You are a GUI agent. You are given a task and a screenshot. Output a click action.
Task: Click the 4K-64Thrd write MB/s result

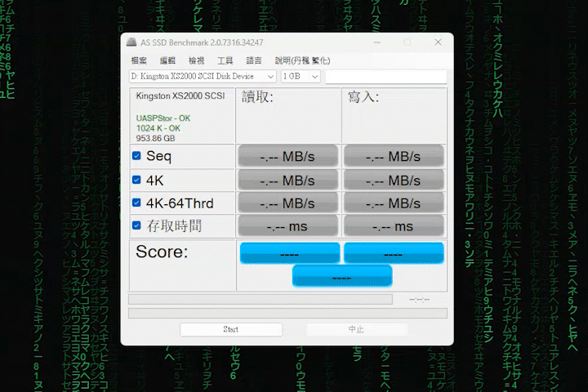coord(394,203)
